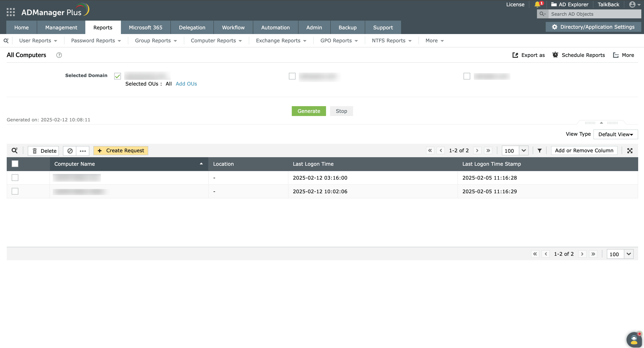Switch to the Management tab
644x348 pixels.
61,28
